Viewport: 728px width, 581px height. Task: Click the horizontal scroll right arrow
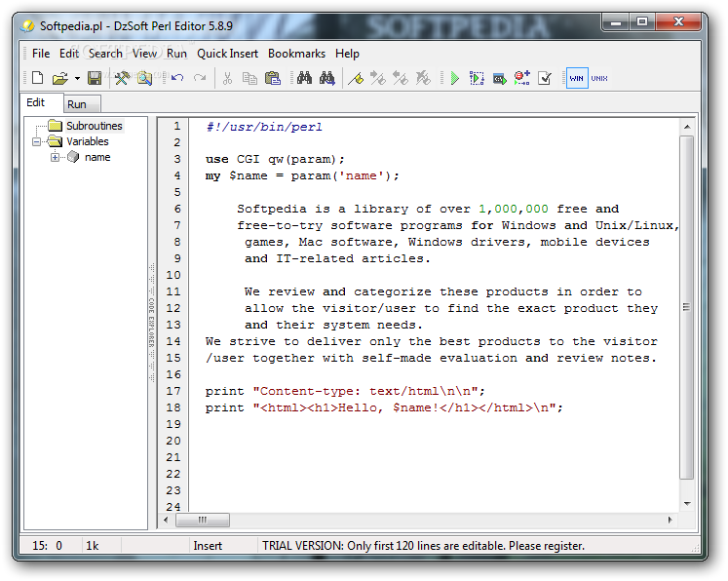pyautogui.click(x=670, y=521)
